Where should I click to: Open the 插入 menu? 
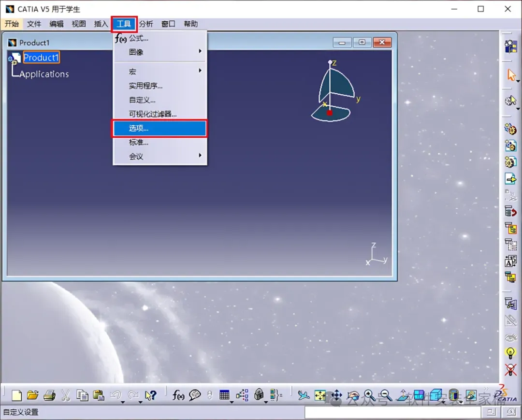(101, 24)
